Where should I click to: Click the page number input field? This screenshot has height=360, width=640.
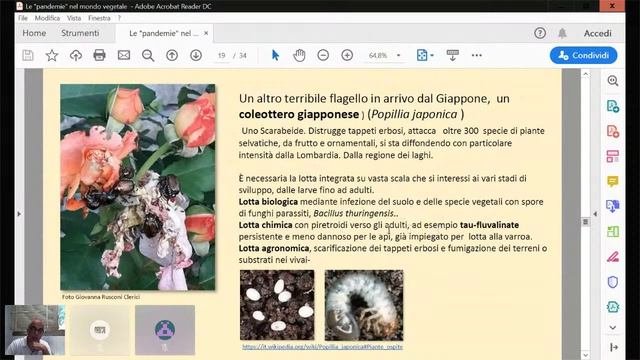[x=222, y=55]
